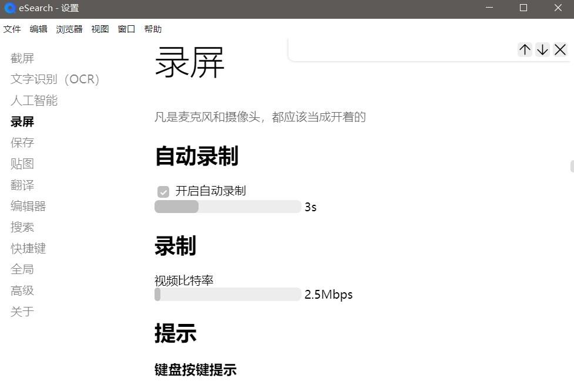This screenshot has height=392, width=574.
Task: Click the find next arrow in search bar
Action: pos(542,50)
